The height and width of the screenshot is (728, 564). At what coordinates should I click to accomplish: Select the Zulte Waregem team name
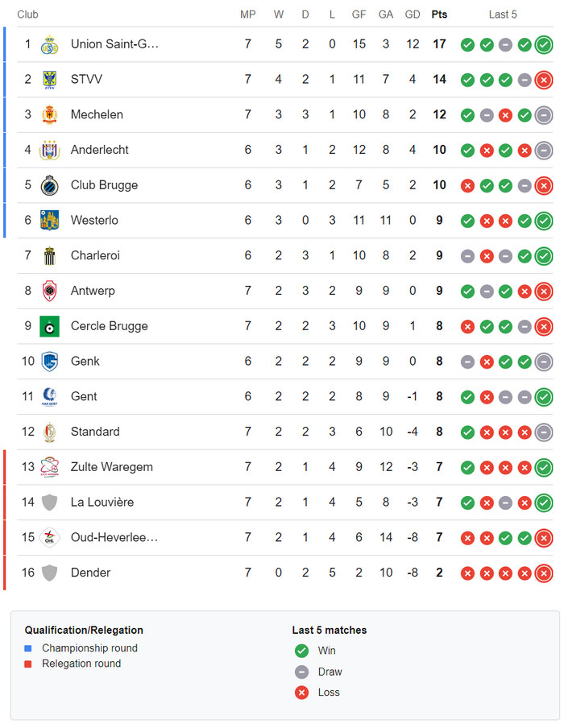point(111,466)
